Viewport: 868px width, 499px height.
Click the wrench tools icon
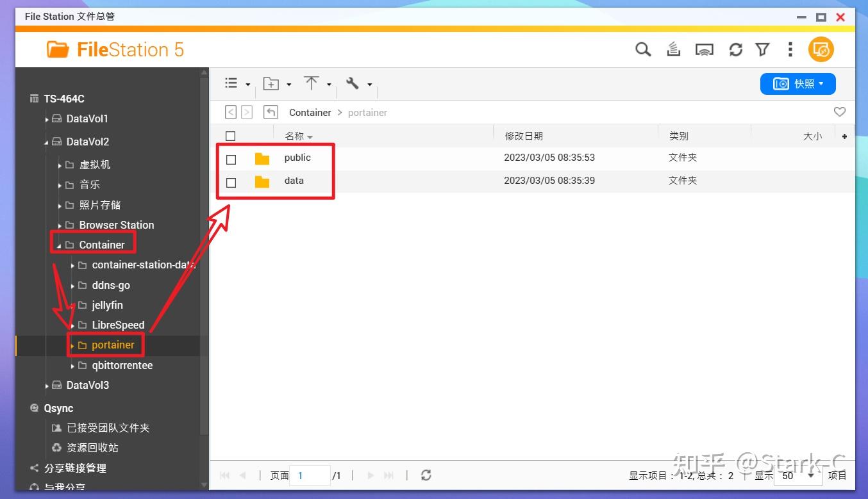click(353, 83)
